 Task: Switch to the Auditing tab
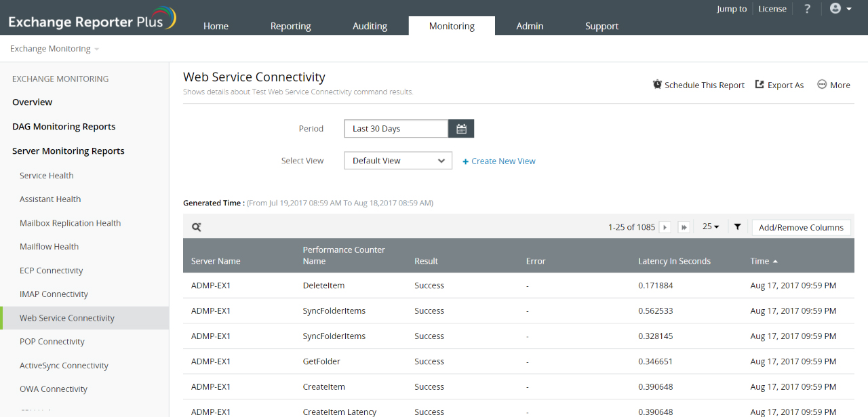coord(370,26)
